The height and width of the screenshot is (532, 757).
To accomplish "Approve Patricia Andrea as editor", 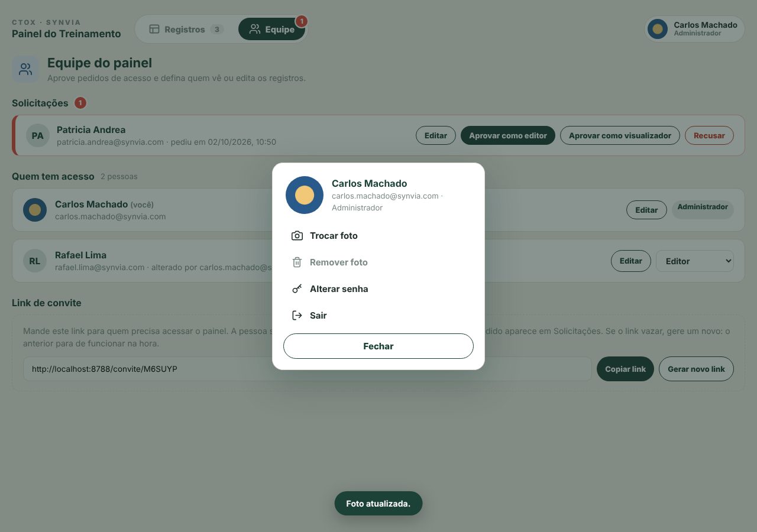I will point(508,135).
